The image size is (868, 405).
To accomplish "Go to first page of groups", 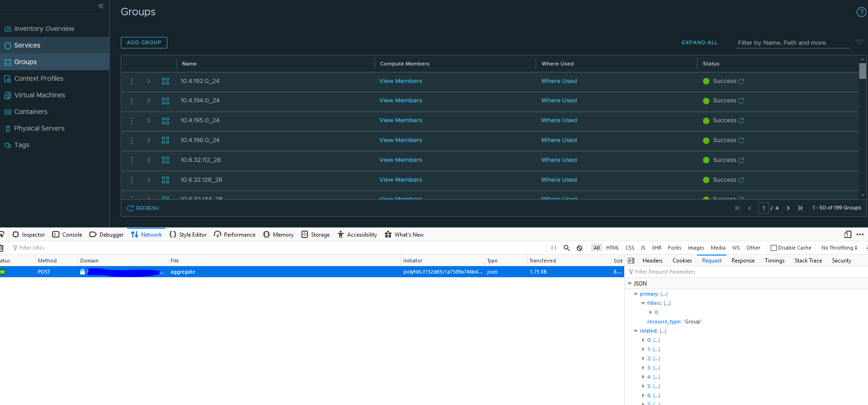I will point(738,208).
